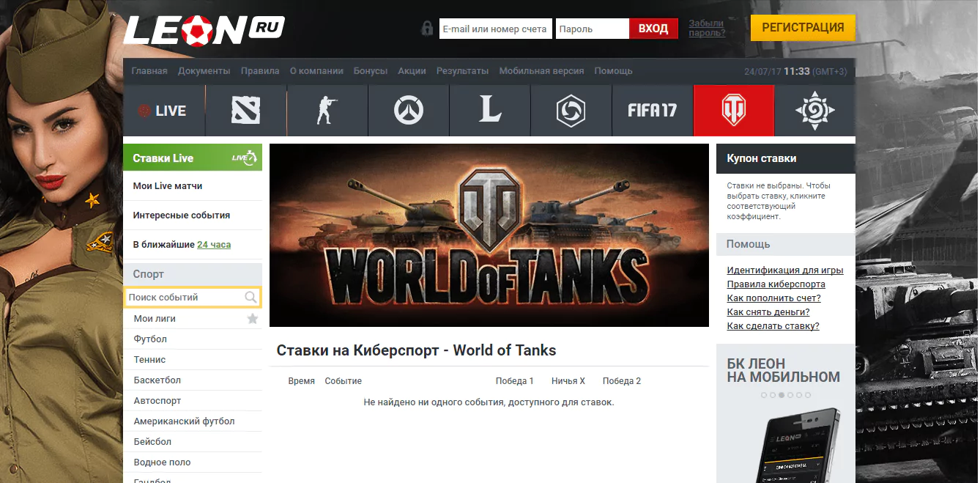Screen dimensions: 980x483
Task: Open Как сделать ставку? link
Action: (x=773, y=326)
